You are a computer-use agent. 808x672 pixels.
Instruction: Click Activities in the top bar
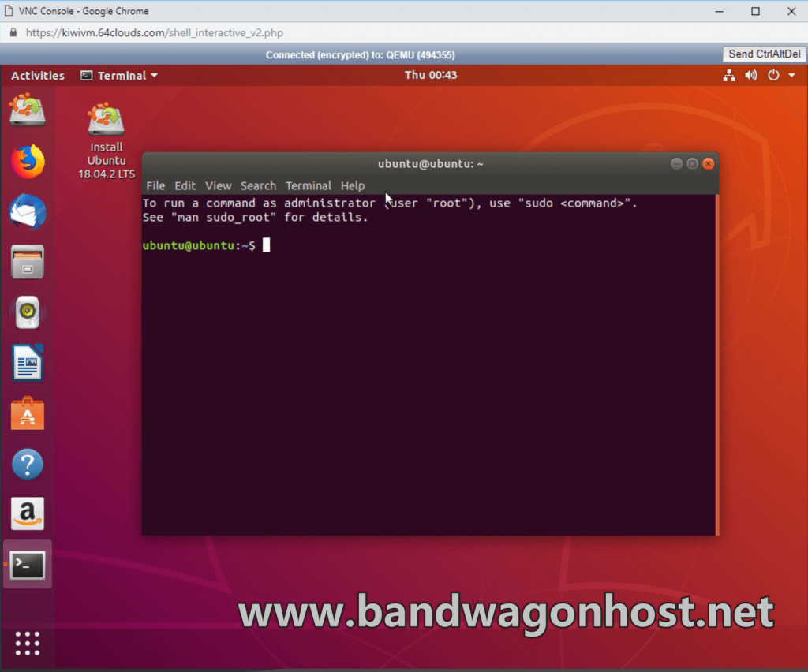tap(38, 76)
